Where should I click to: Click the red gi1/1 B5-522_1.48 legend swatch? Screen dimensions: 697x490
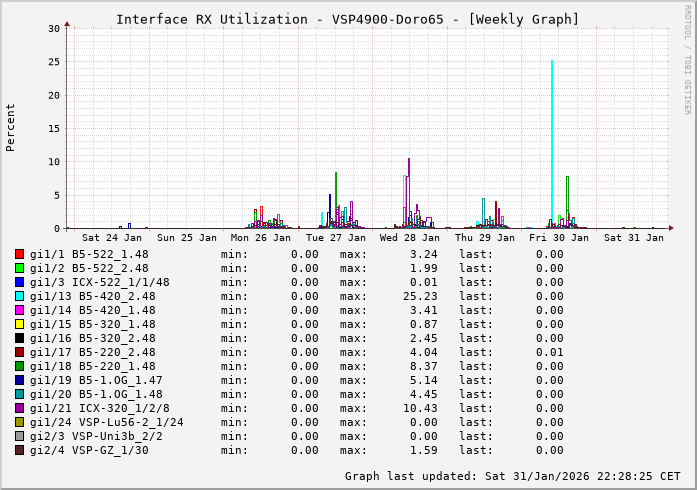(19, 254)
